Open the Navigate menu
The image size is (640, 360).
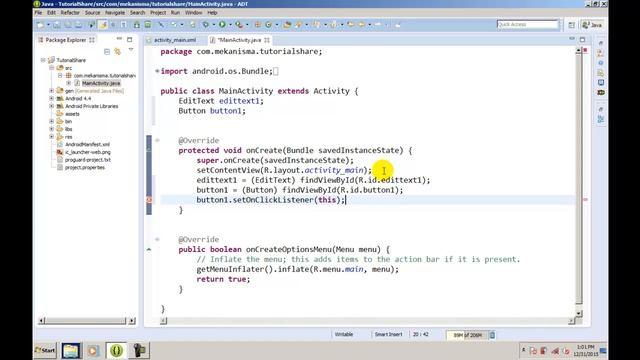point(115,13)
